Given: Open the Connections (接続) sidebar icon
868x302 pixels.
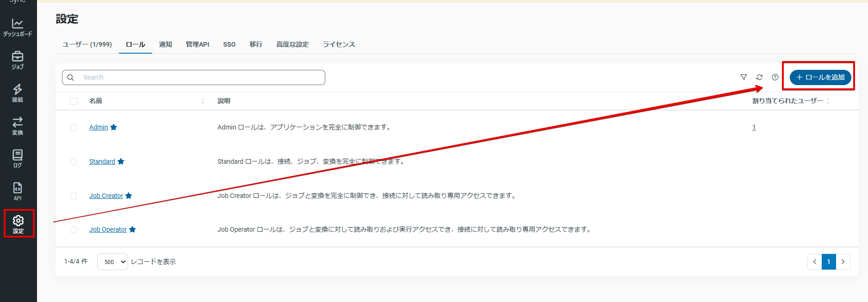Looking at the screenshot, I should point(18,93).
